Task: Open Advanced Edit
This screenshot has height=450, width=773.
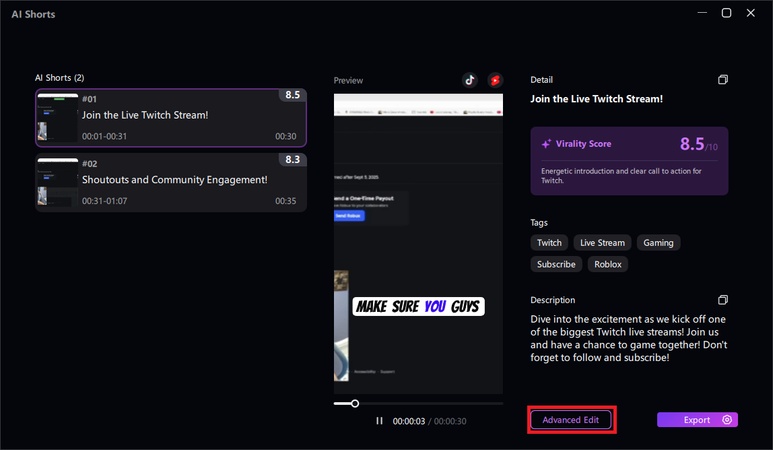Action: [571, 420]
